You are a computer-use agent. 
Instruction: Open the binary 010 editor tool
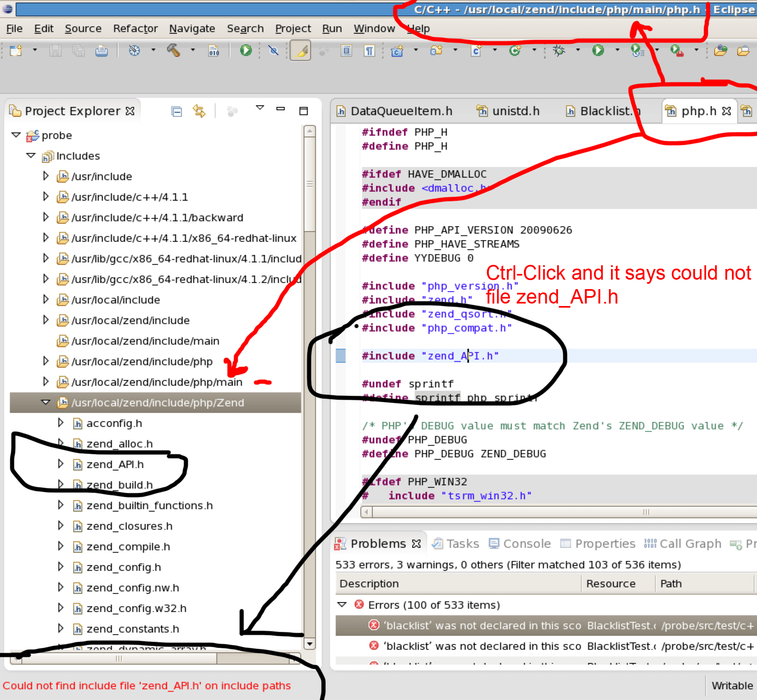(x=214, y=51)
